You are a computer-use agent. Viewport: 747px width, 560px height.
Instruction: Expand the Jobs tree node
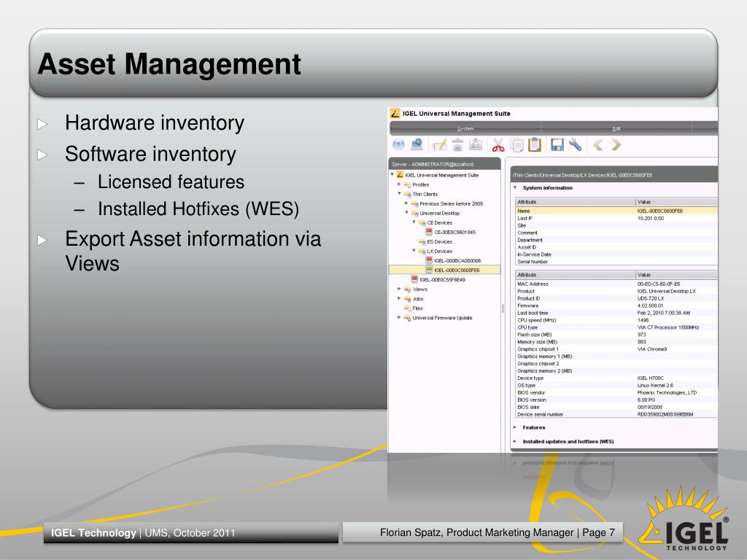click(399, 298)
